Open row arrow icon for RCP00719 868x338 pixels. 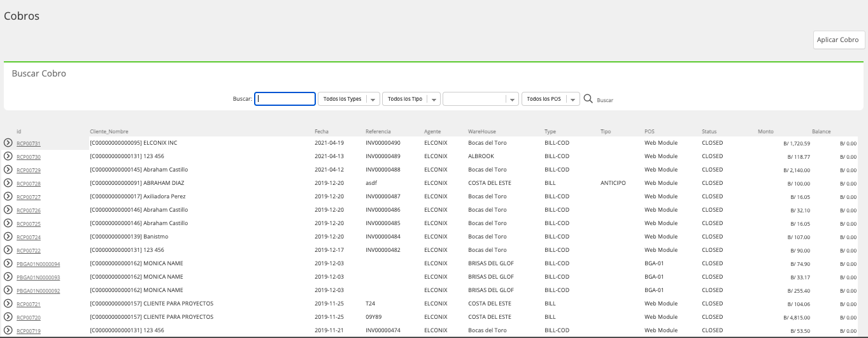click(8, 330)
